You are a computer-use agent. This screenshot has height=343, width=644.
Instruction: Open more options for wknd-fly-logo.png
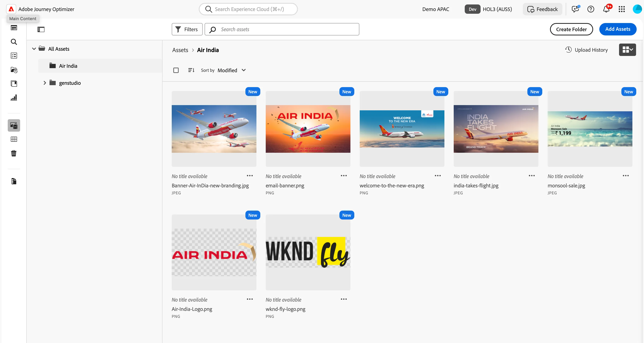pos(344,299)
